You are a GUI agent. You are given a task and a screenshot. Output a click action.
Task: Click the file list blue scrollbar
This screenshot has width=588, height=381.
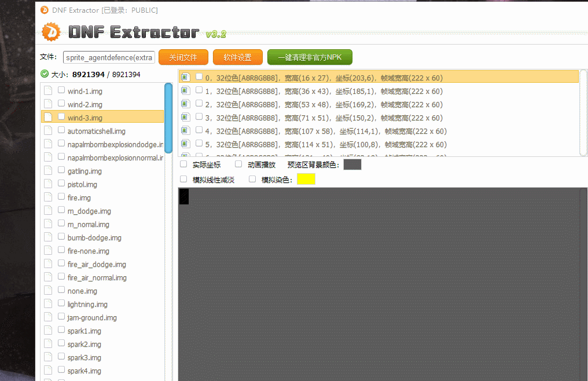point(168,118)
